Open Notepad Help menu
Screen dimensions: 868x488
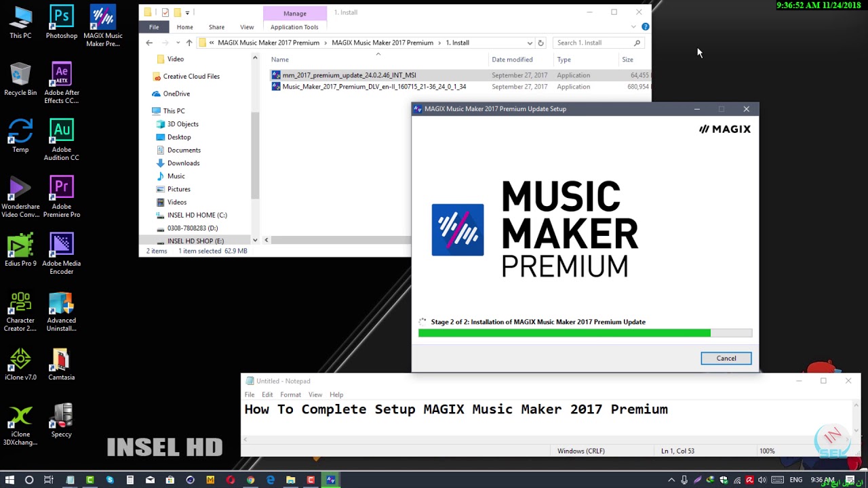tap(336, 394)
